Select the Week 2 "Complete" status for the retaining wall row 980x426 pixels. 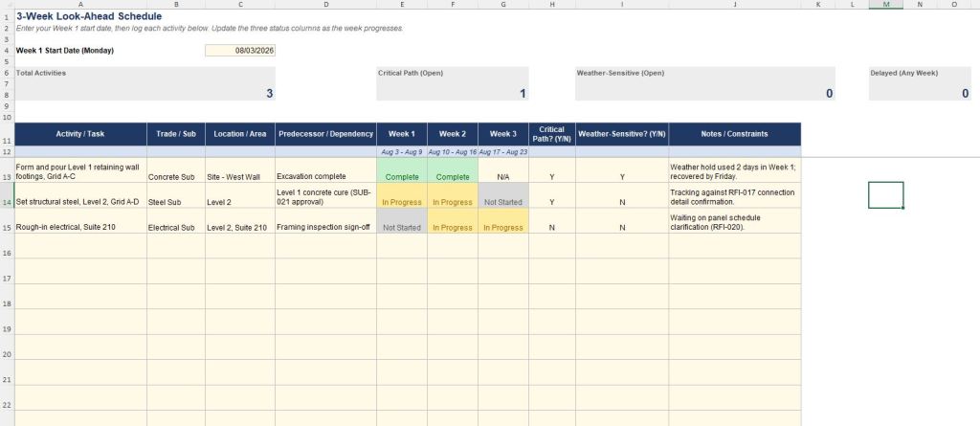click(x=453, y=170)
